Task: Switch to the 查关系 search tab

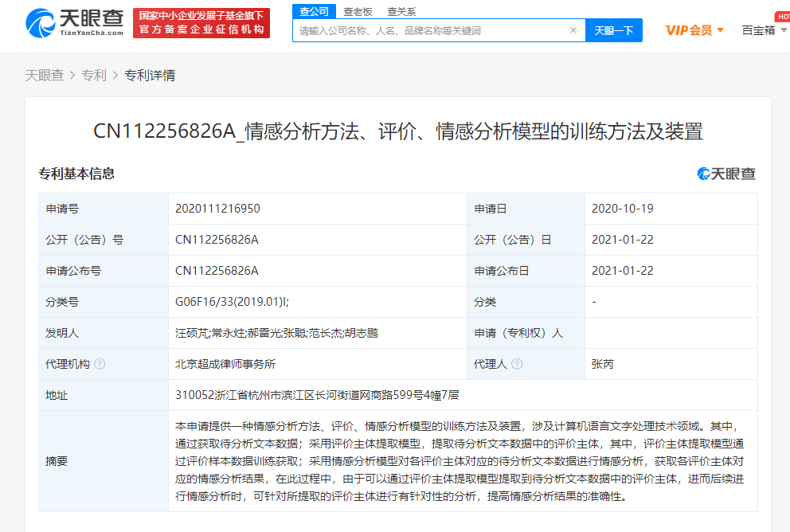Action: (401, 11)
